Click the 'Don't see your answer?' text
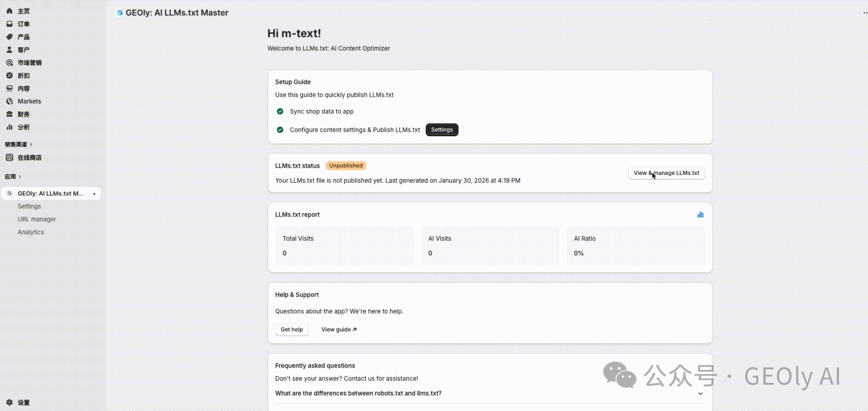 (x=347, y=379)
